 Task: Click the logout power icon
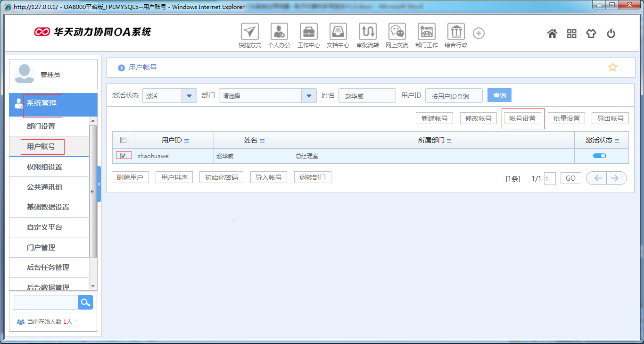610,34
